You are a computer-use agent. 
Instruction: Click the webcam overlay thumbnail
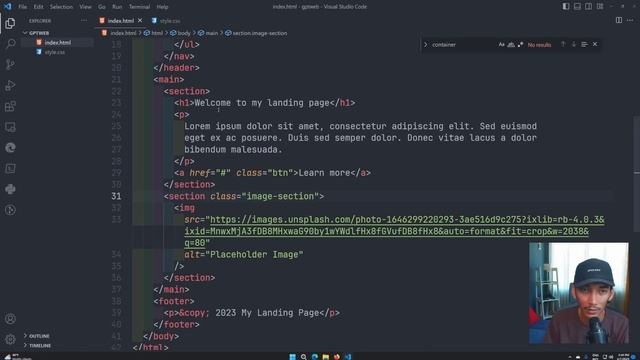(x=579, y=293)
